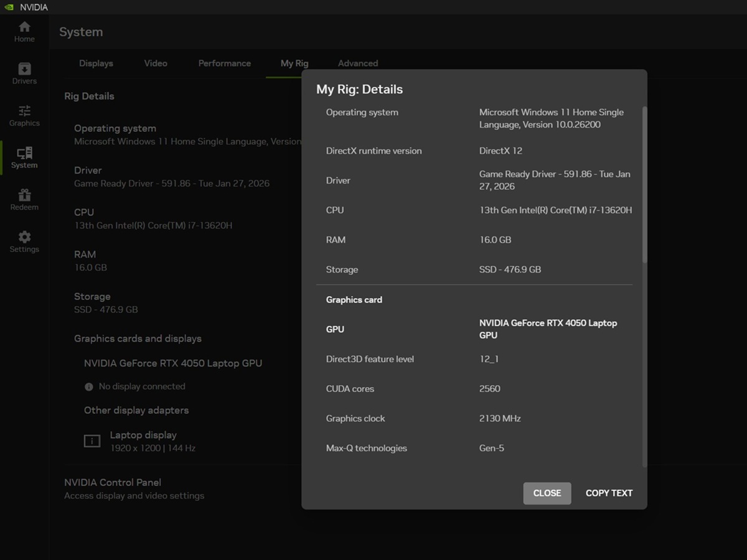
Task: Go to the Home sidebar icon
Action: point(24,27)
